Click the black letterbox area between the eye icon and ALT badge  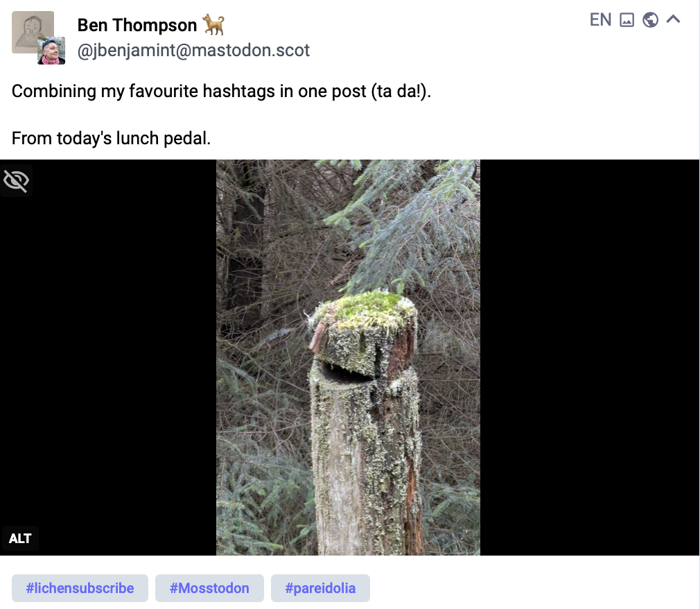107,357
